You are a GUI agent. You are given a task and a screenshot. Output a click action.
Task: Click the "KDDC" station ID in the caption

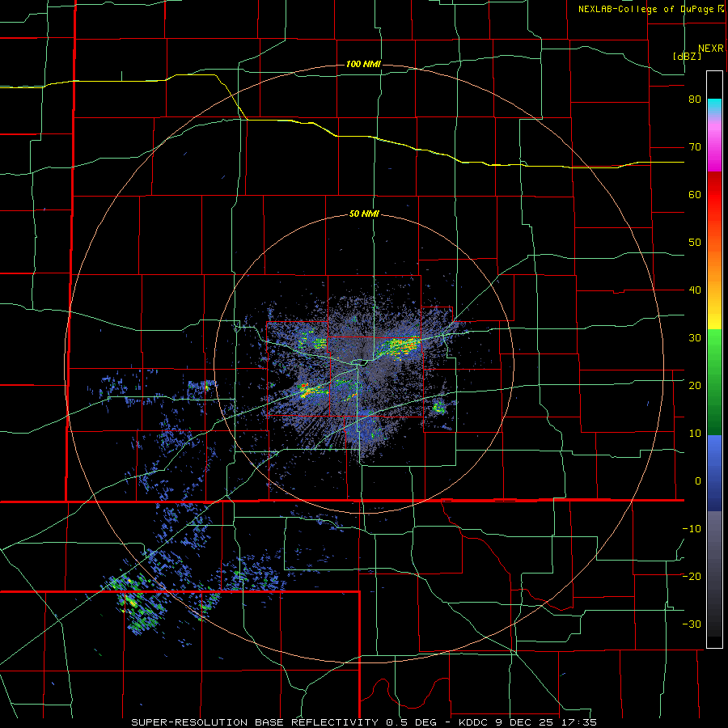click(475, 722)
